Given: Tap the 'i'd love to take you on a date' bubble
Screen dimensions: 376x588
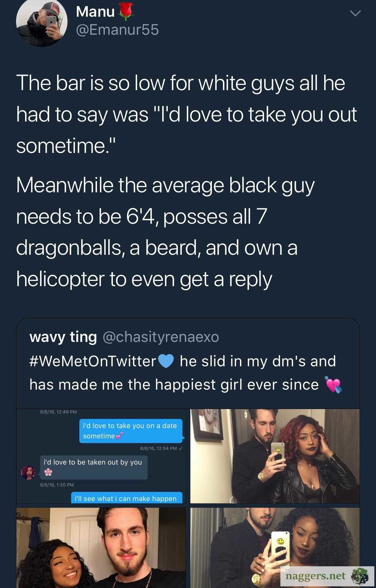Looking at the screenshot, I should point(131,431).
